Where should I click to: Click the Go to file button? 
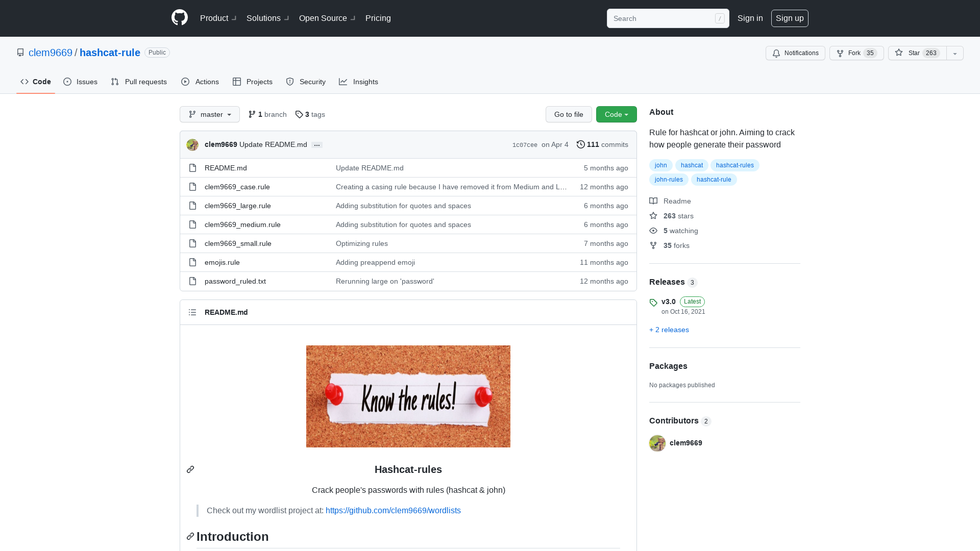coord(569,114)
